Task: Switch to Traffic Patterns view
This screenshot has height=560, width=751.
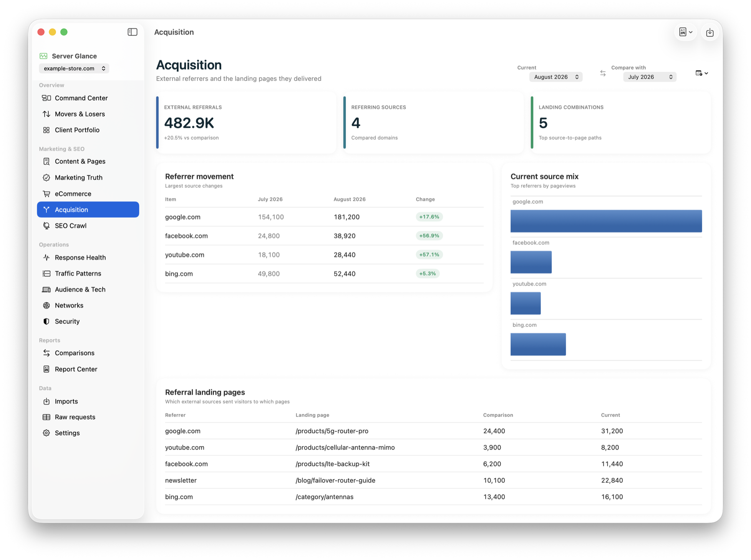Action: click(x=88, y=274)
